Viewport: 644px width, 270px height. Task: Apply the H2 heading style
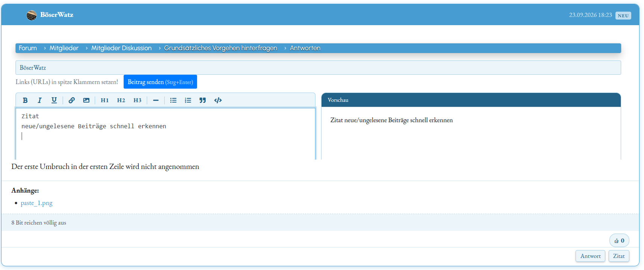pyautogui.click(x=121, y=100)
